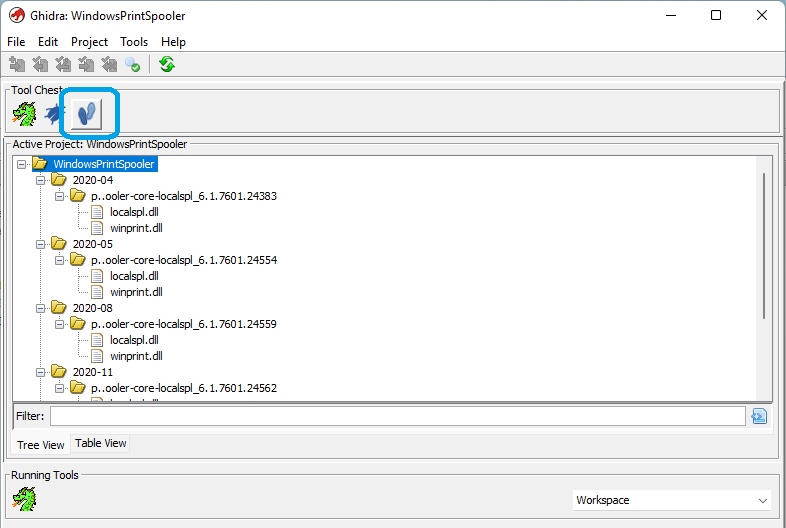Collapse the 6.1.7601.24559 subfolder node
Viewport: 786px width, 528px height.
(x=59, y=324)
